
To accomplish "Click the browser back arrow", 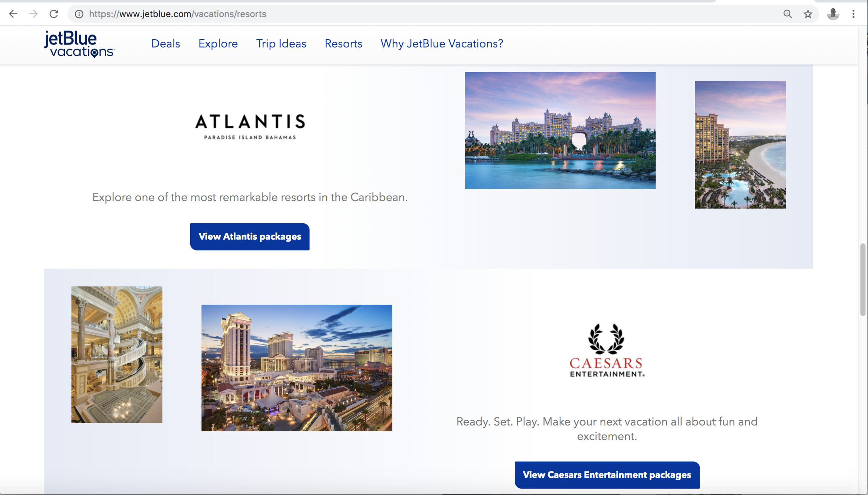I will (x=13, y=14).
